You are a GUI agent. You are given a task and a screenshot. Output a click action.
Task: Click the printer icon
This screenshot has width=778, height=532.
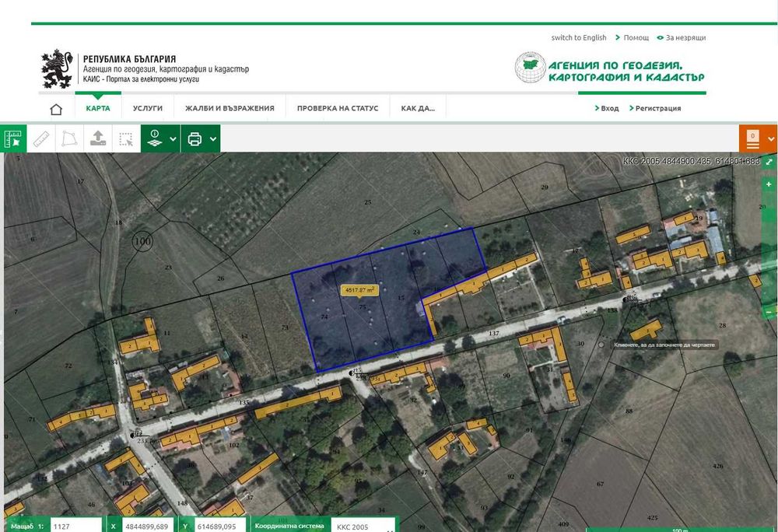click(x=194, y=138)
